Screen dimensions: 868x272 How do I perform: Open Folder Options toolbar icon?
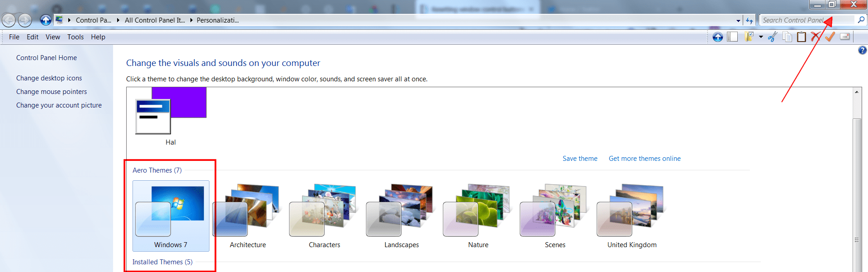click(x=749, y=37)
